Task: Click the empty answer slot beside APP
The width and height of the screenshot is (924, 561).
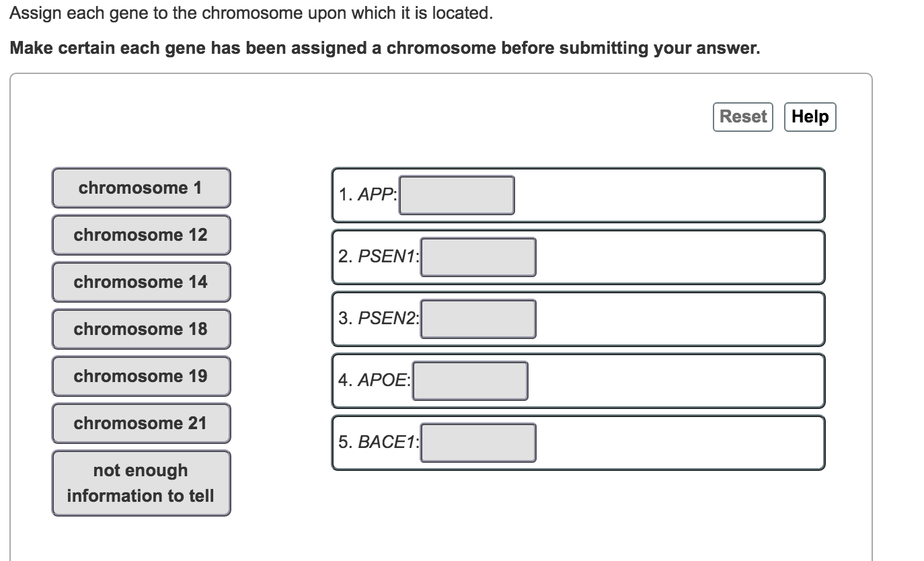Action: [x=457, y=195]
